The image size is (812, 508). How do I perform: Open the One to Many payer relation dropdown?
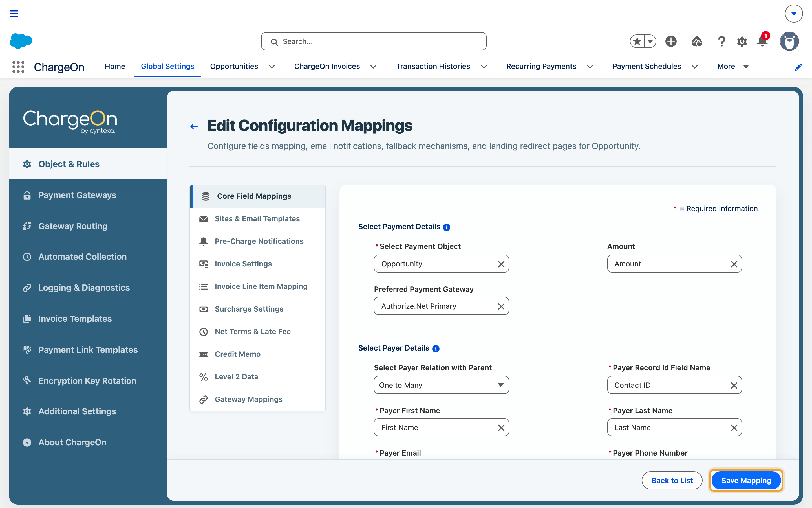pyautogui.click(x=441, y=385)
